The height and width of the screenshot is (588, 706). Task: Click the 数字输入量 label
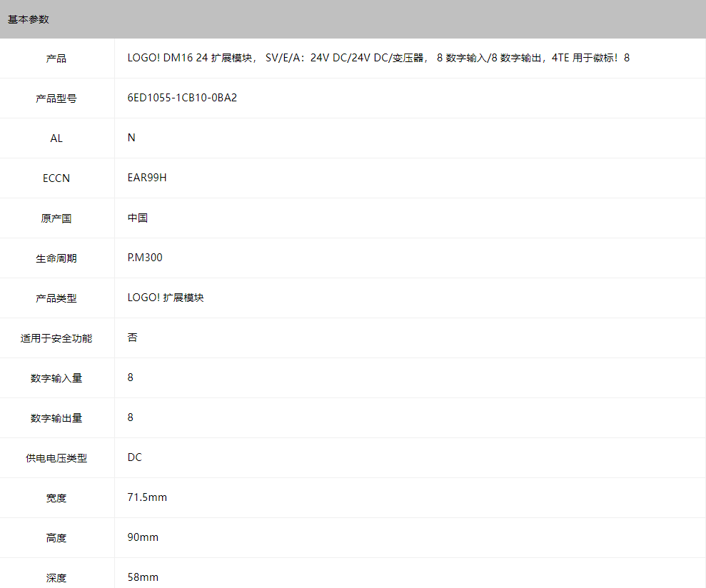(x=56, y=378)
